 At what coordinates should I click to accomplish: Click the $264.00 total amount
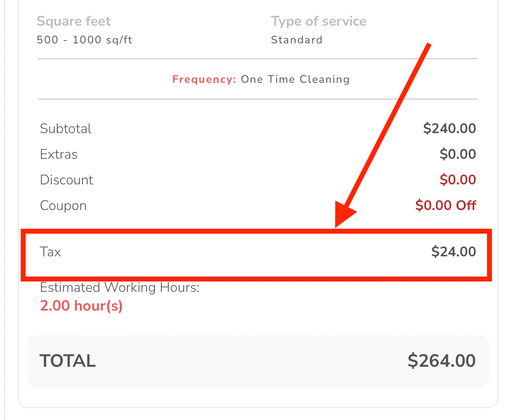pyautogui.click(x=442, y=361)
